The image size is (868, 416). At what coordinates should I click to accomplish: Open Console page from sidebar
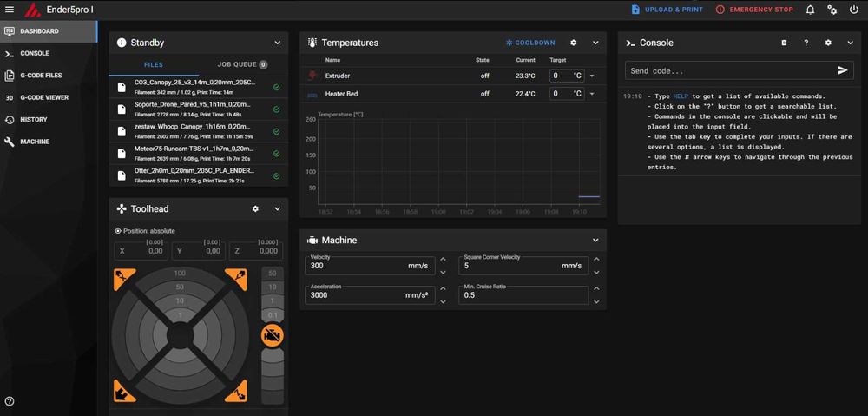click(x=49, y=53)
